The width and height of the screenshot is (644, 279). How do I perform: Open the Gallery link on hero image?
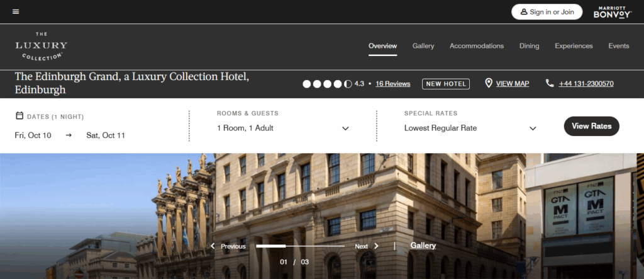tap(423, 245)
